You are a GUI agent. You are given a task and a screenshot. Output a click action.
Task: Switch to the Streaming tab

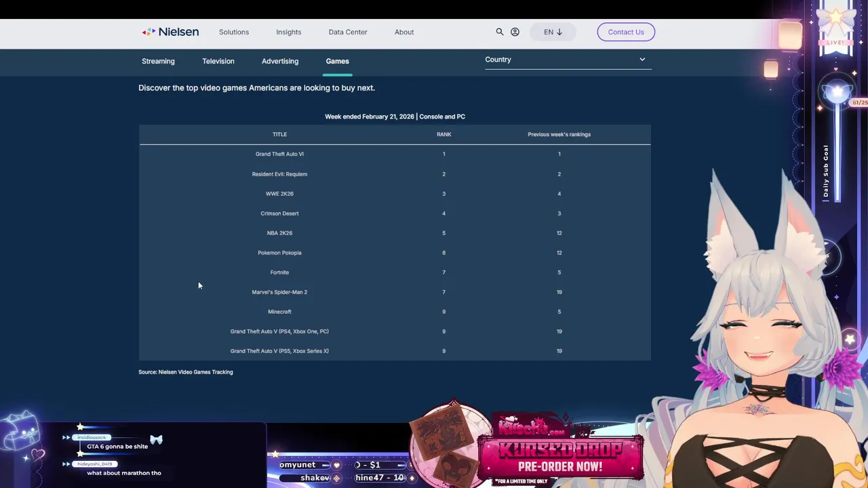tap(158, 61)
